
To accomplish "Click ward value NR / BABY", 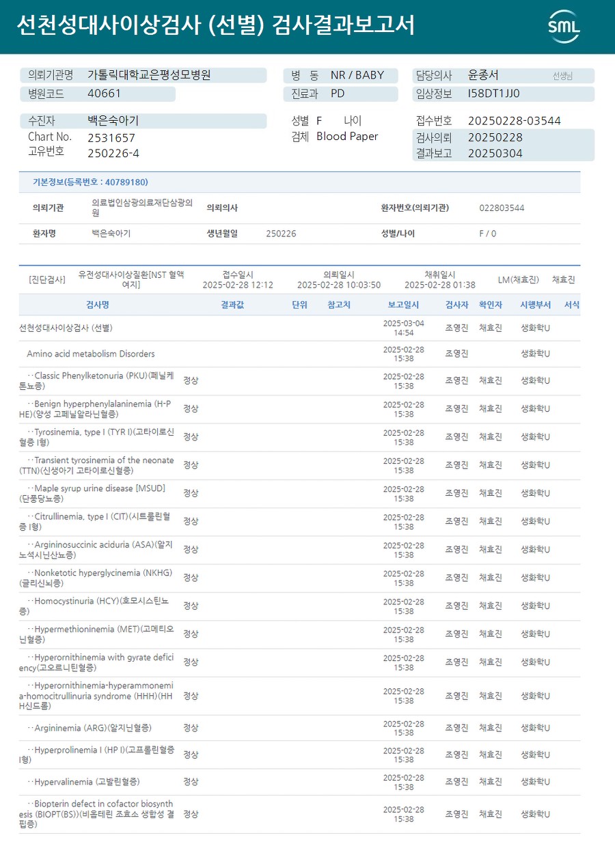I will [357, 75].
